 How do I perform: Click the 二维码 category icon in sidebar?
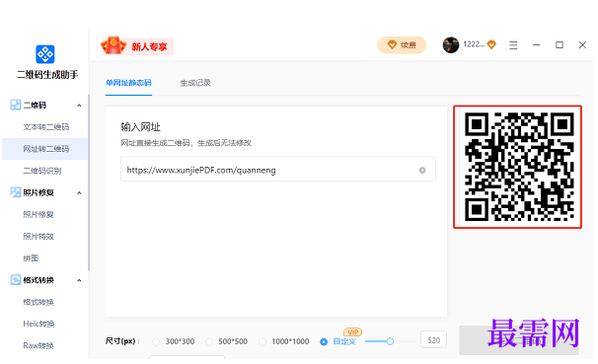[x=15, y=105]
